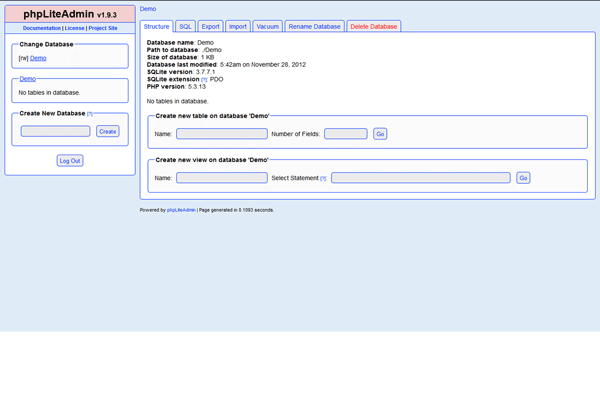Click the Log Out button
This screenshot has width=600, height=400.
[x=70, y=160]
